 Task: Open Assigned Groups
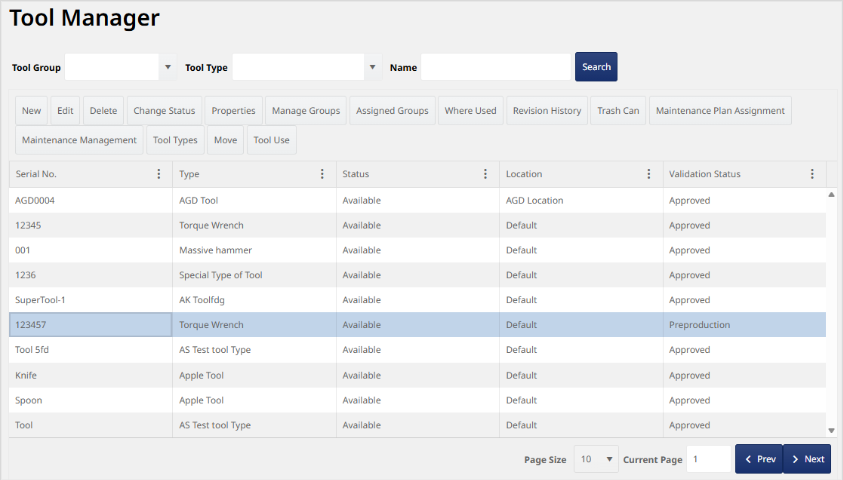pyautogui.click(x=392, y=111)
